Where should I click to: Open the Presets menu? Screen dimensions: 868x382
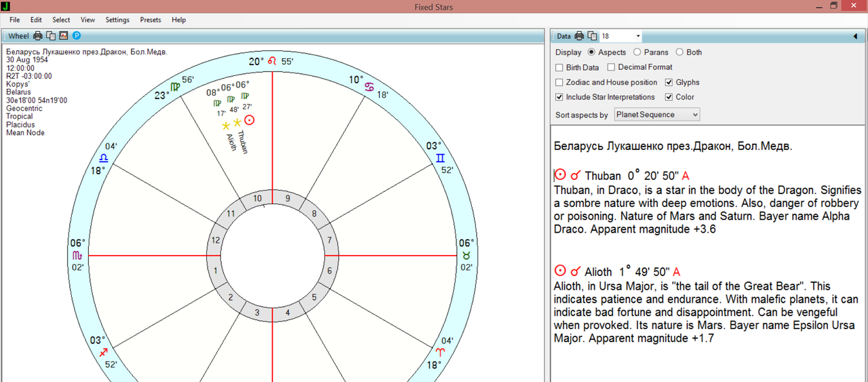pos(151,20)
